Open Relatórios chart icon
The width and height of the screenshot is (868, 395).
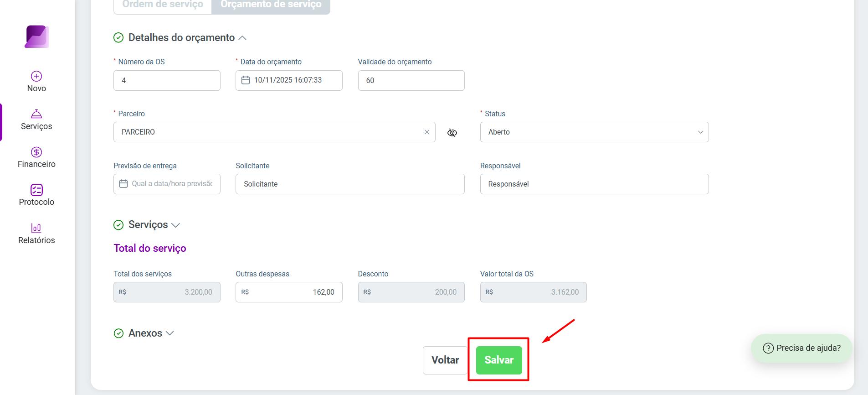[36, 228]
